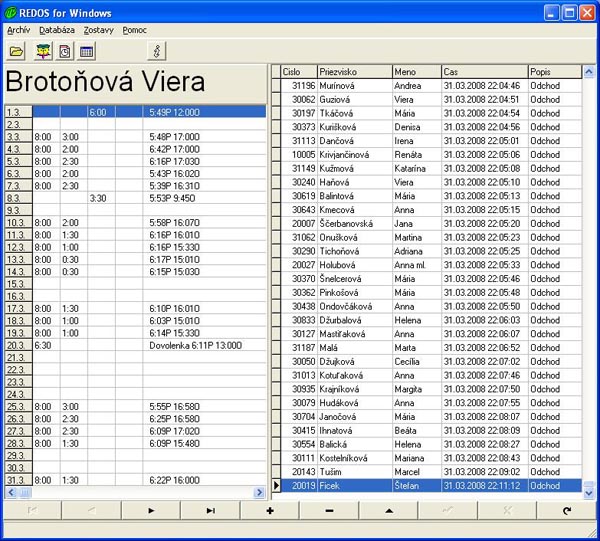600x541 pixels.
Task: Open the Databáza menu
Action: [57, 30]
